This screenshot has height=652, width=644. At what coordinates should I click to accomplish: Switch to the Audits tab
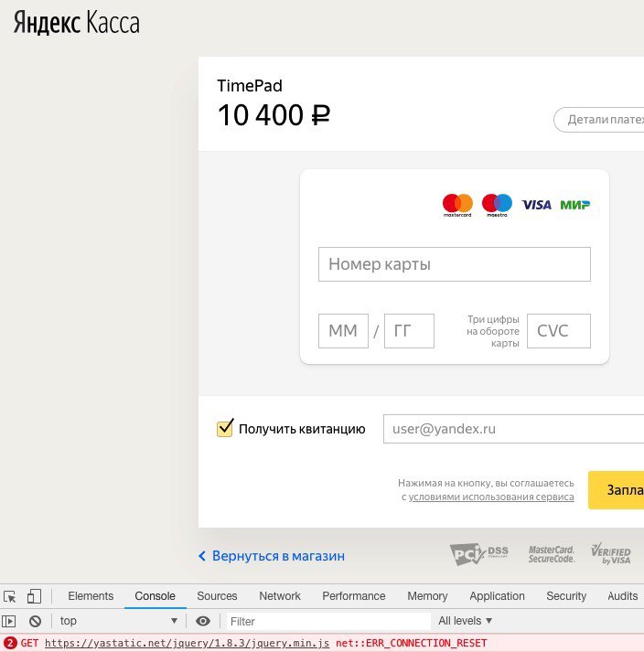(x=622, y=596)
